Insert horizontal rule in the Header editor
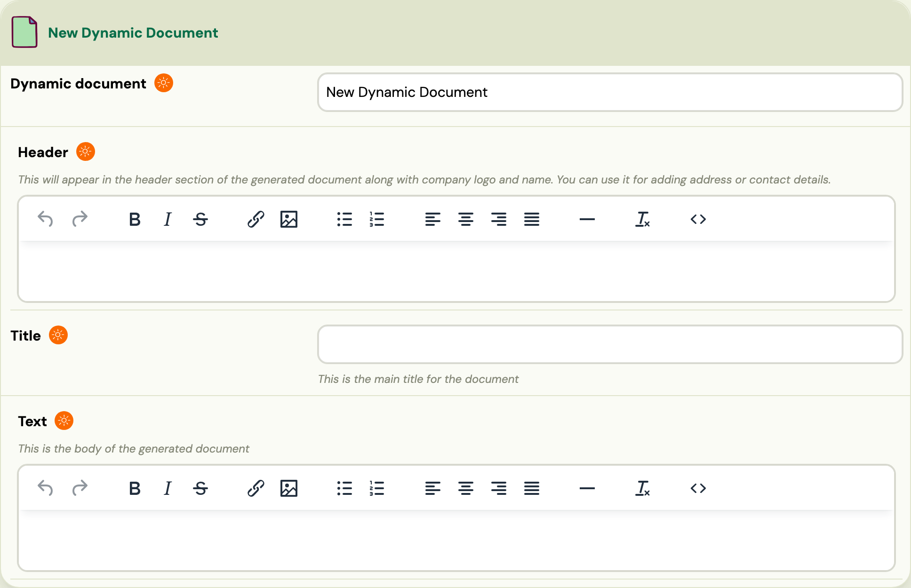The width and height of the screenshot is (911, 588). pos(587,219)
